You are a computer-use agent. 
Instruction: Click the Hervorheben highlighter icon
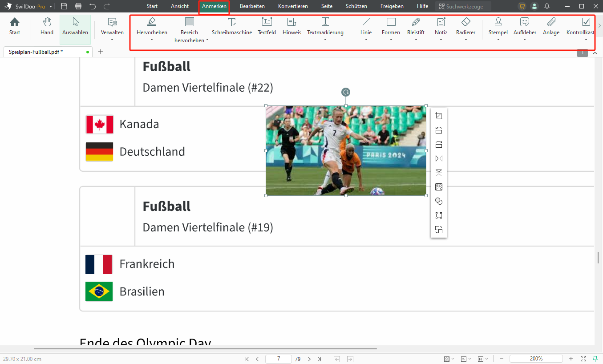point(152,22)
